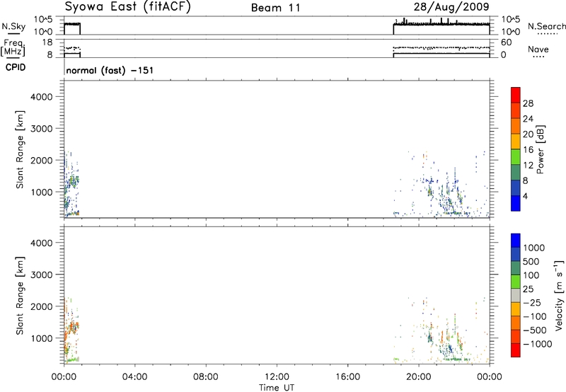Image resolution: width=566 pixels, height=392 pixels.
Task: Click the '18' frequency axis label
Action: coord(47,42)
